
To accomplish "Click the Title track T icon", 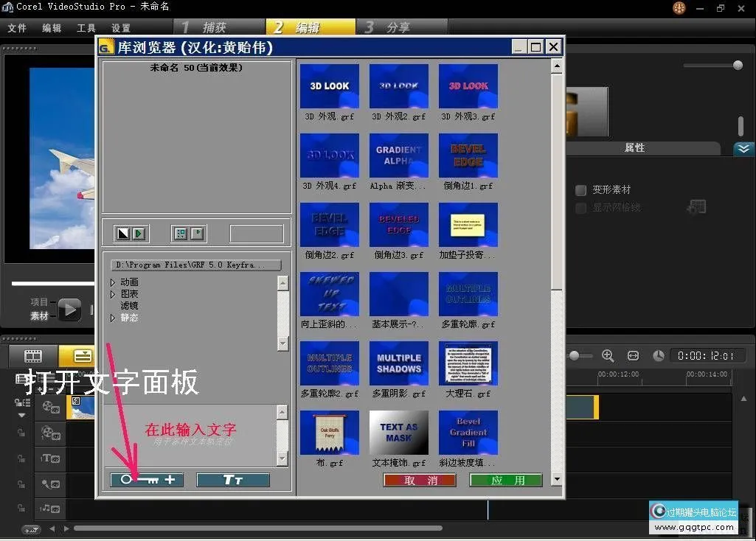I will tap(47, 458).
